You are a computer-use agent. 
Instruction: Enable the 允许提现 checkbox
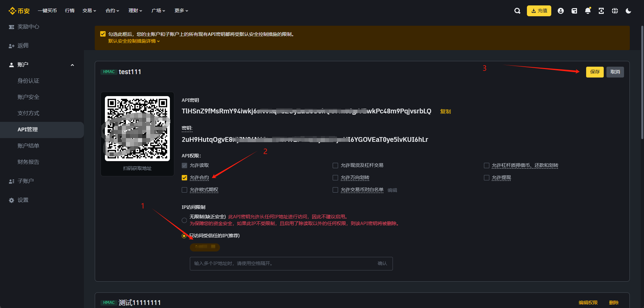pos(487,178)
